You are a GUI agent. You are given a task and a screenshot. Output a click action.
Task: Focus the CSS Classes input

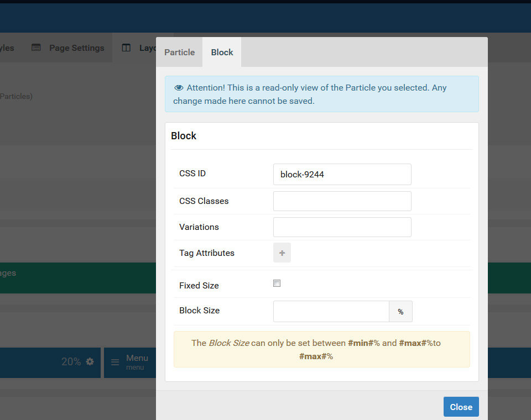tap(342, 201)
